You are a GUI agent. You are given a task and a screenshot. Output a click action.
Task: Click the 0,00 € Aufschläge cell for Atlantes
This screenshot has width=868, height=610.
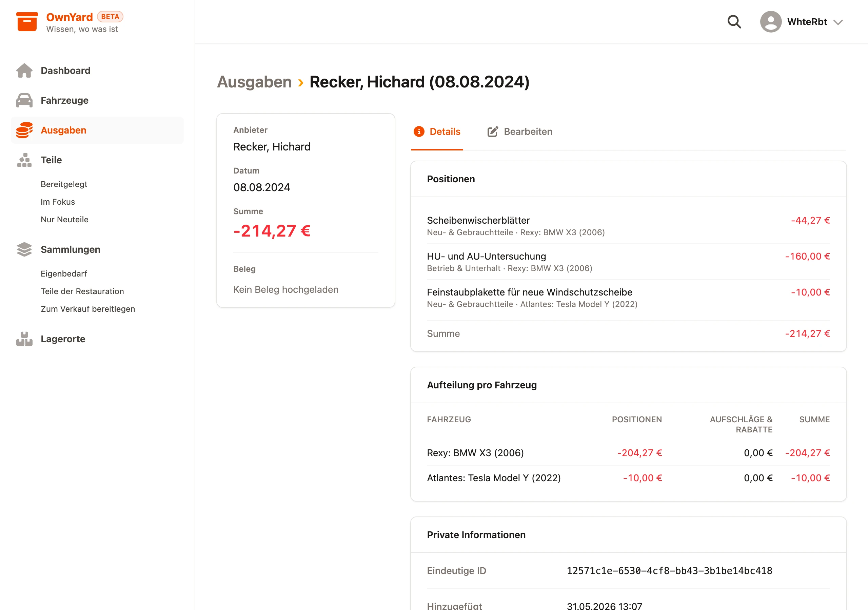pyautogui.click(x=758, y=478)
